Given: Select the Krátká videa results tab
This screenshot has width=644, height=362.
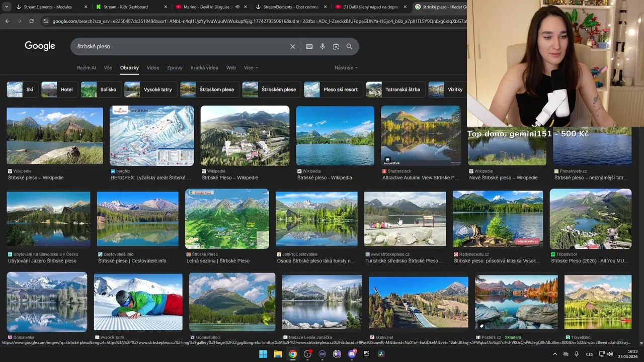Looking at the screenshot, I should 204,68.
